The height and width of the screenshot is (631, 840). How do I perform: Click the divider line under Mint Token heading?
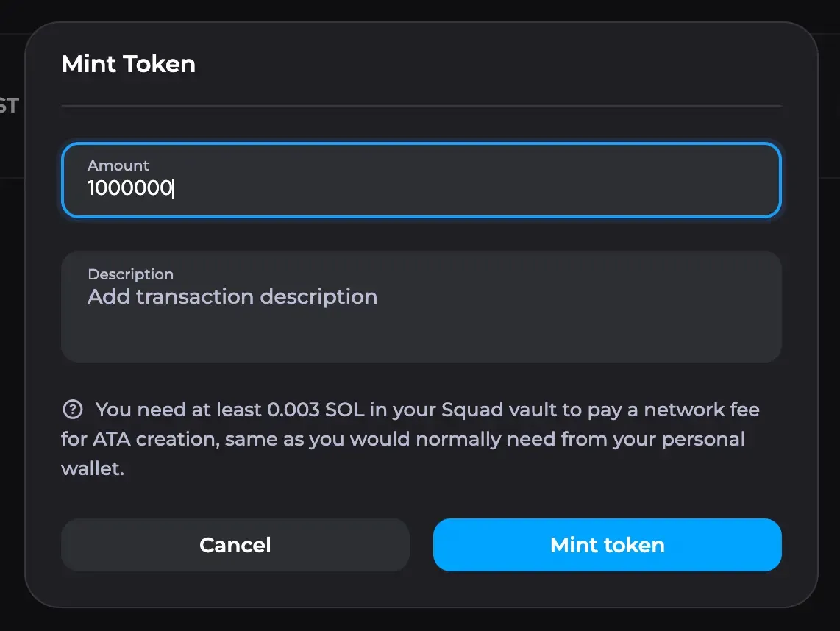click(x=420, y=108)
